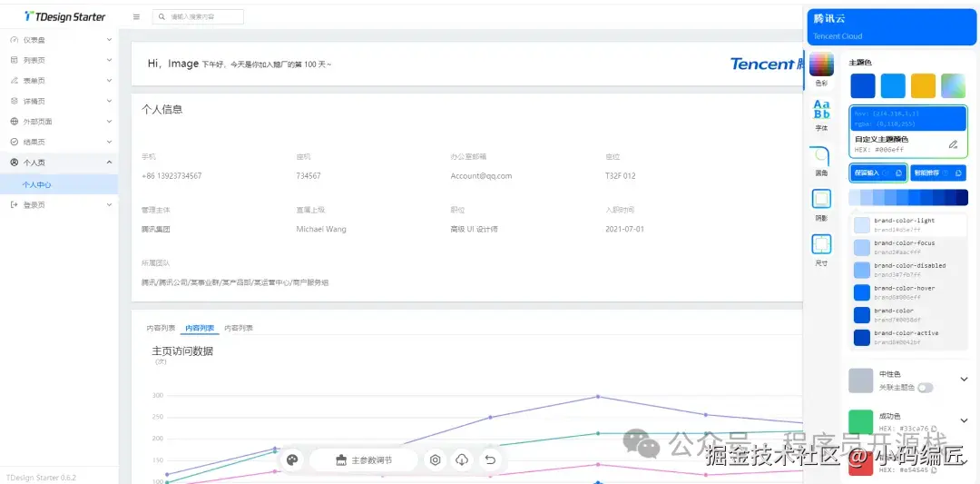Open the 阴影 shadow settings icon
Image resolution: width=980 pixels, height=484 pixels.
pos(821,200)
